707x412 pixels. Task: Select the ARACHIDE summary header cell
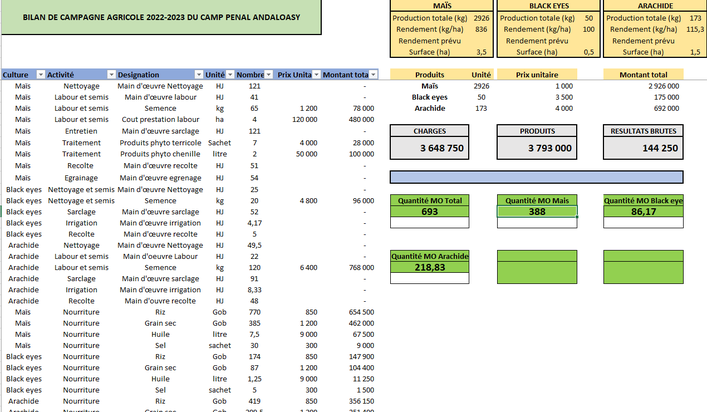click(654, 6)
